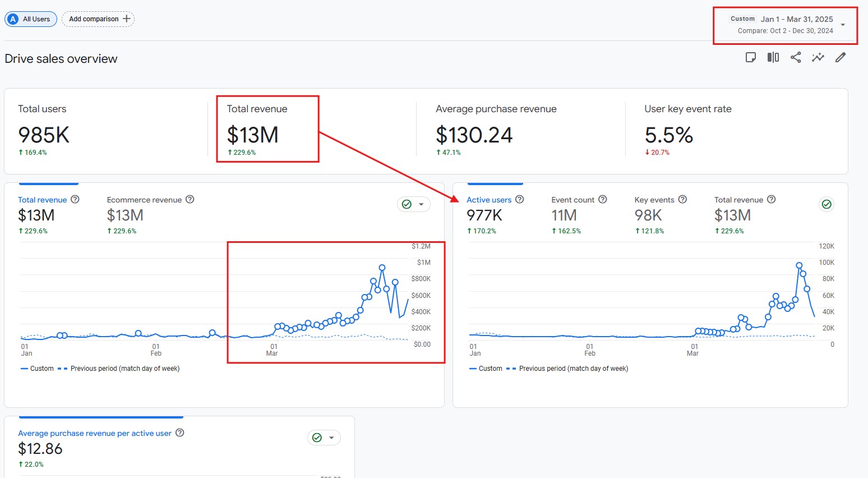
Task: Click help icon beside right card's Total revenue
Action: pos(772,199)
